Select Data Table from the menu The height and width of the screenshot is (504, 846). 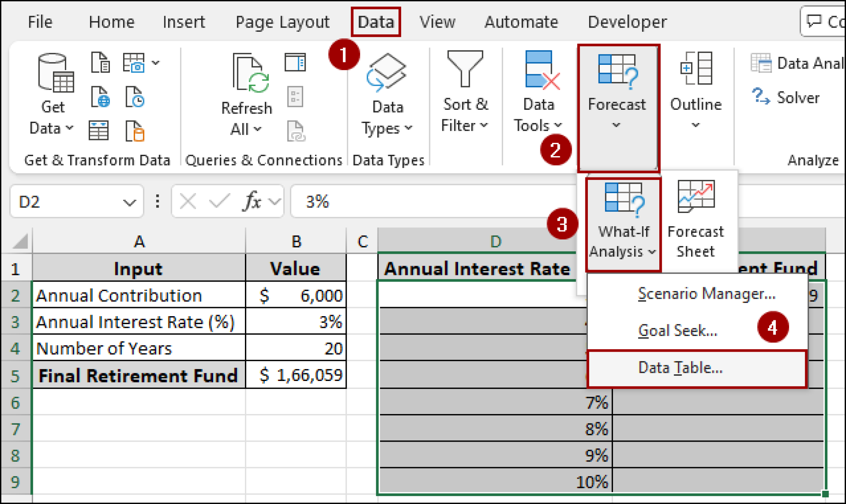click(x=680, y=367)
